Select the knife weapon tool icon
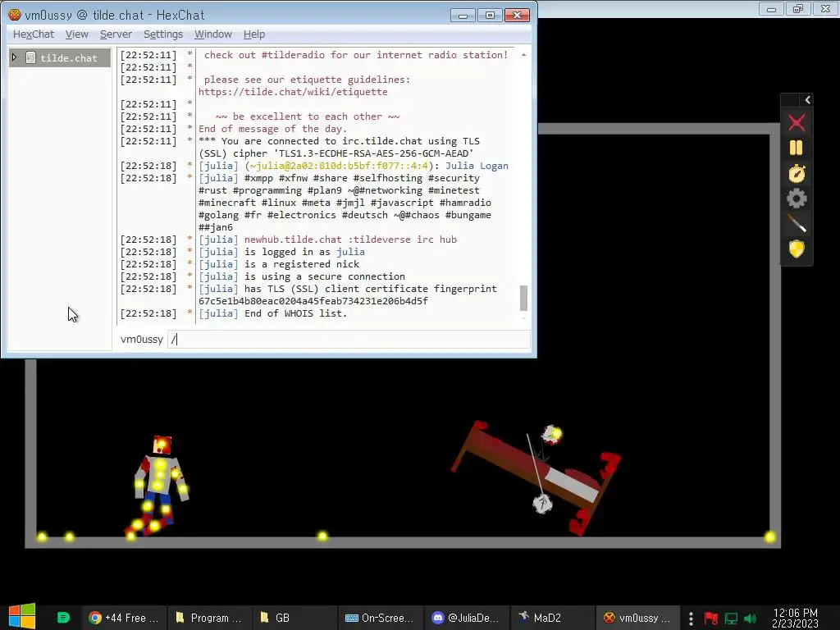 point(797,223)
